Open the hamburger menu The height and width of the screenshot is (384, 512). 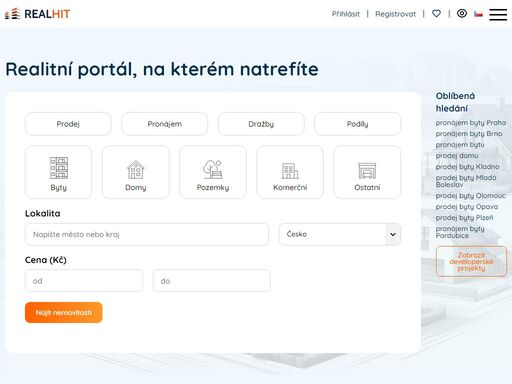[x=498, y=14]
